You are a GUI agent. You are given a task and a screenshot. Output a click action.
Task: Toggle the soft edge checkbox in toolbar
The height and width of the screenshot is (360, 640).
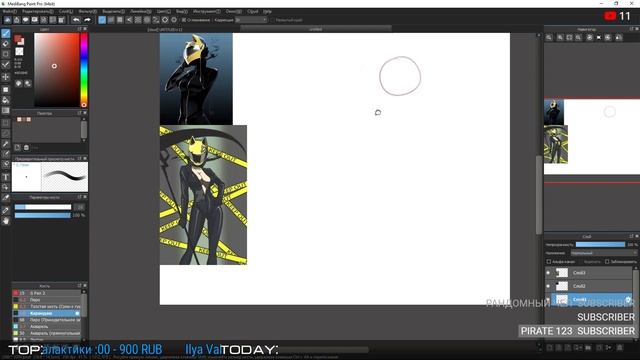[x=272, y=20]
